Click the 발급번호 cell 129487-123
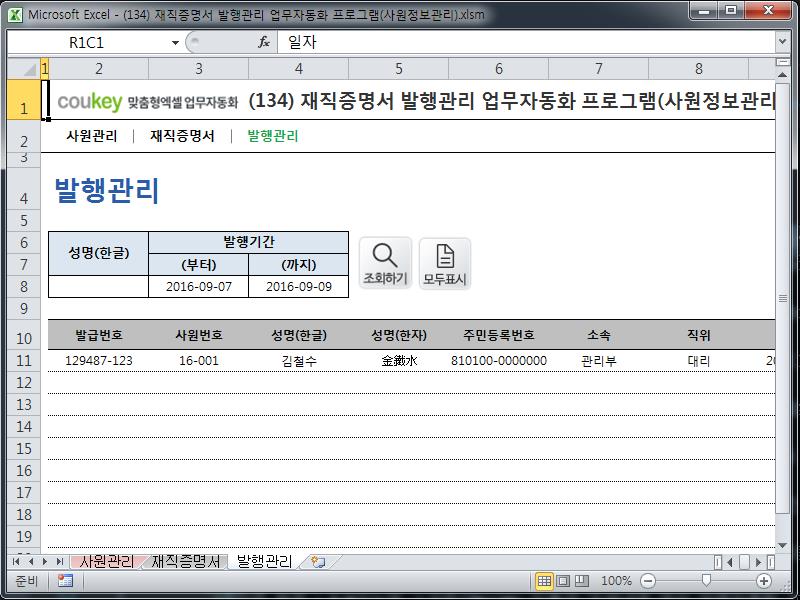Image resolution: width=800 pixels, height=600 pixels. pyautogui.click(x=98, y=361)
